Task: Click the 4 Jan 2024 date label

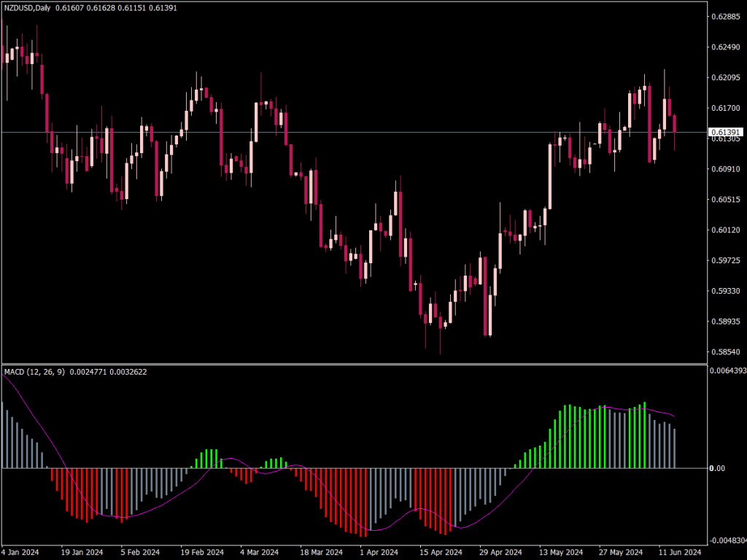Action: tap(20, 553)
